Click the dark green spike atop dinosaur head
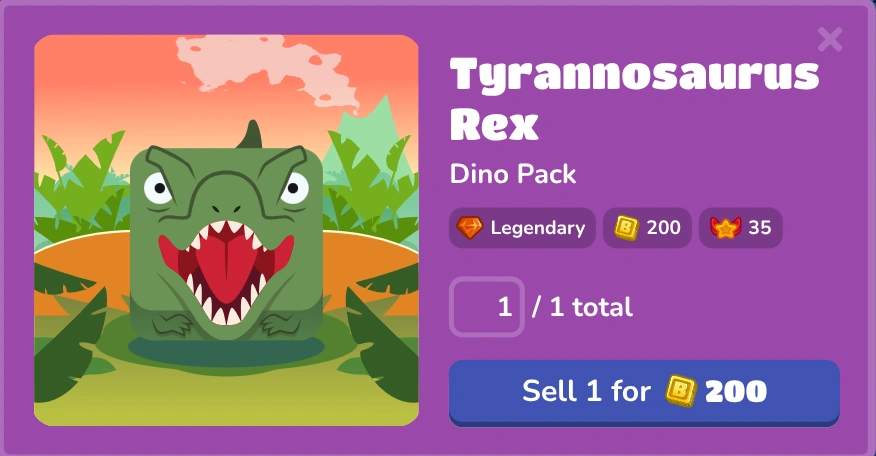 point(251,134)
